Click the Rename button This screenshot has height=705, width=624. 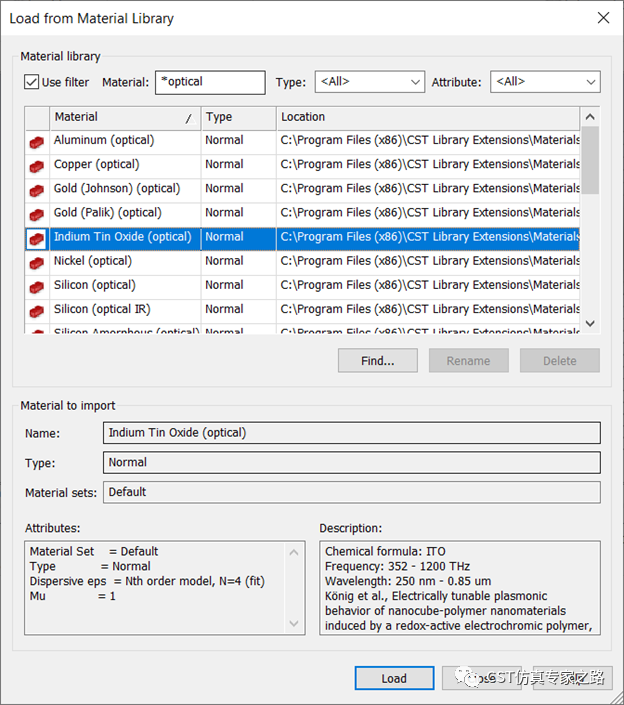468,361
